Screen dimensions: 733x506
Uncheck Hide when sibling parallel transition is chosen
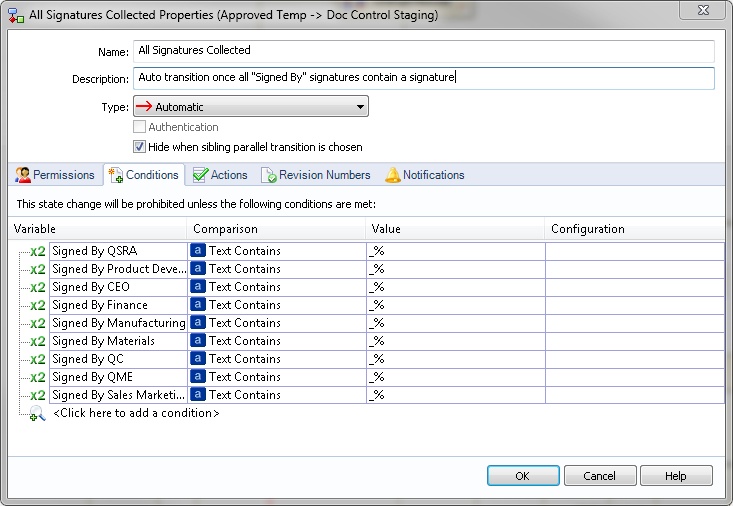[139, 147]
